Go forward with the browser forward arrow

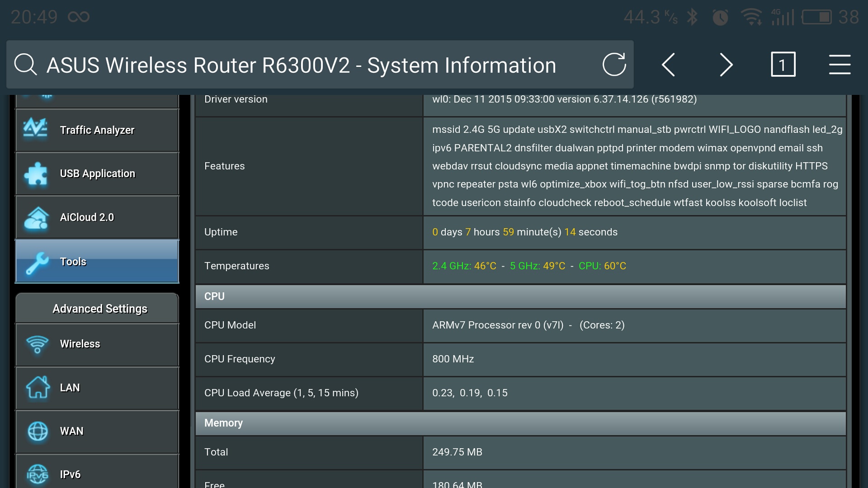(x=726, y=65)
